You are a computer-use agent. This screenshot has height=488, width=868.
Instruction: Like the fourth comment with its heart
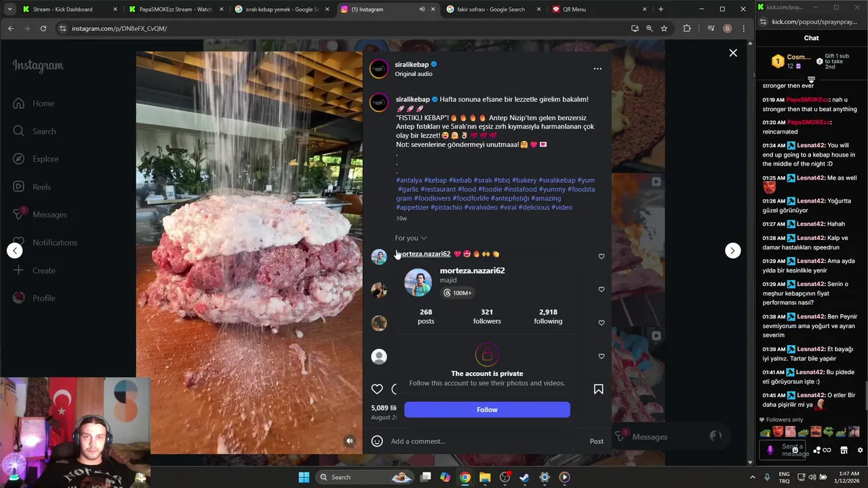(x=601, y=356)
